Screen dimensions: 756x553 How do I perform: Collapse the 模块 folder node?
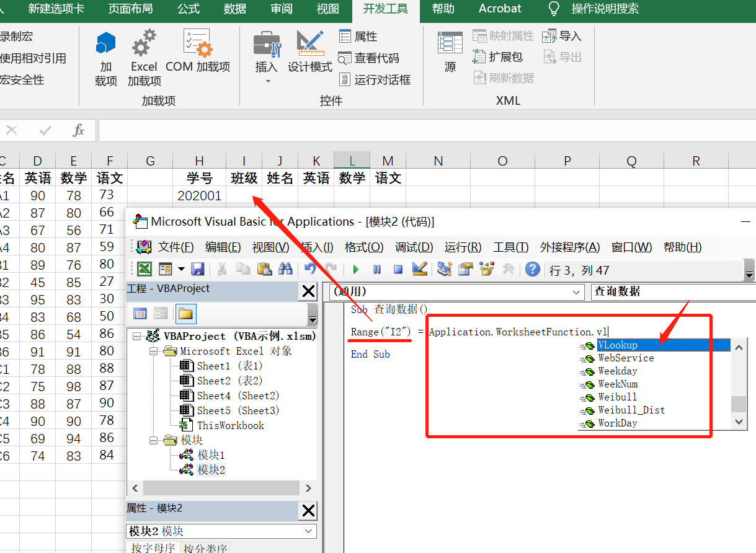153,440
